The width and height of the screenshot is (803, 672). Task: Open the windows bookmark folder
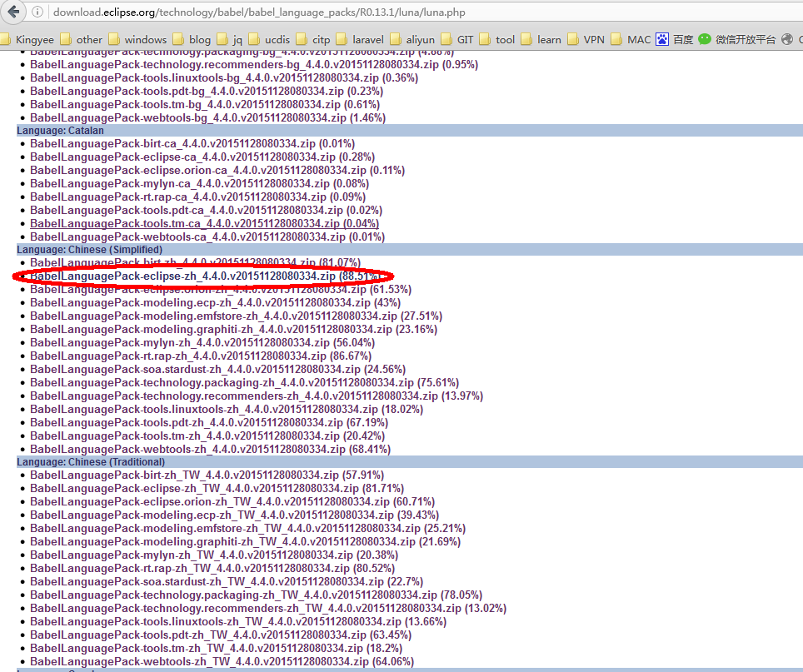tap(137, 39)
